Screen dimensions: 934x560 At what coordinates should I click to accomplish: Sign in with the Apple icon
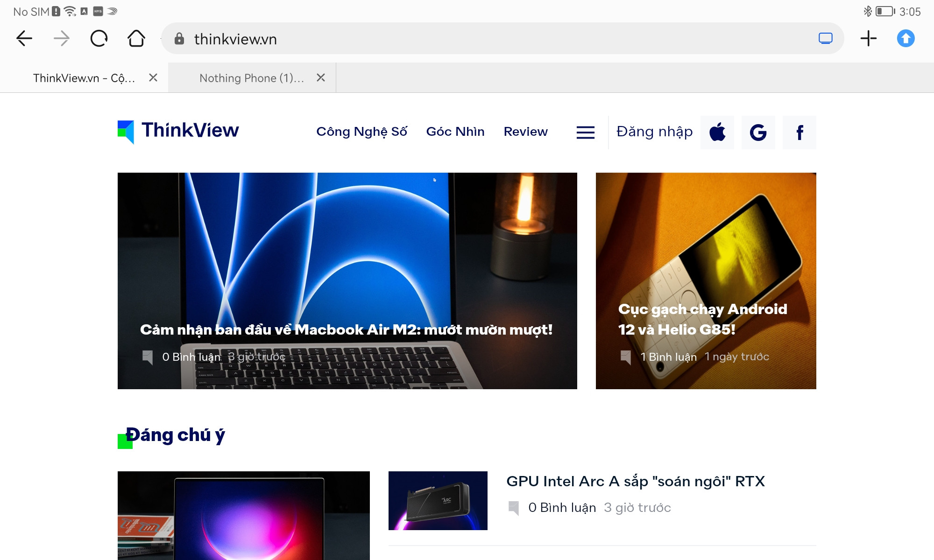click(717, 133)
